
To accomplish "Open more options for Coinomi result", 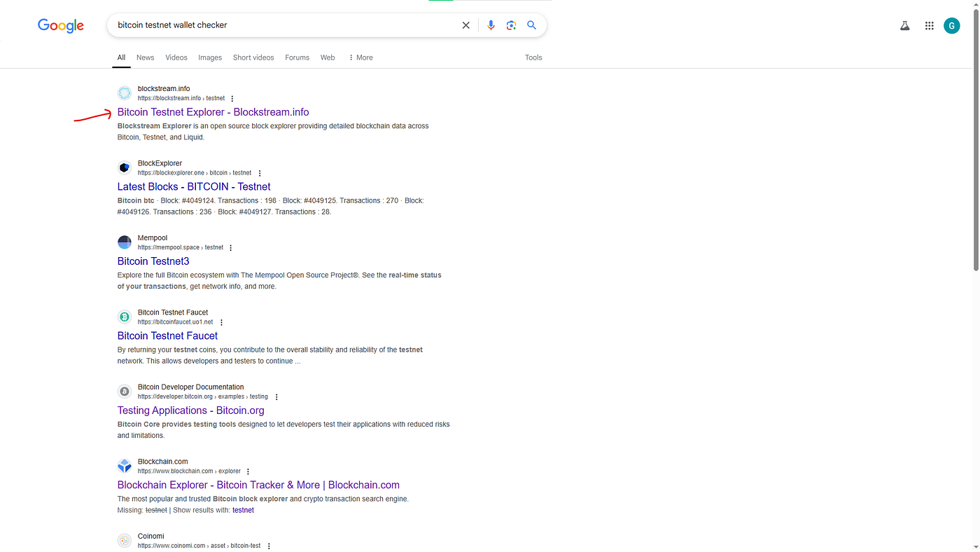I will point(269,546).
